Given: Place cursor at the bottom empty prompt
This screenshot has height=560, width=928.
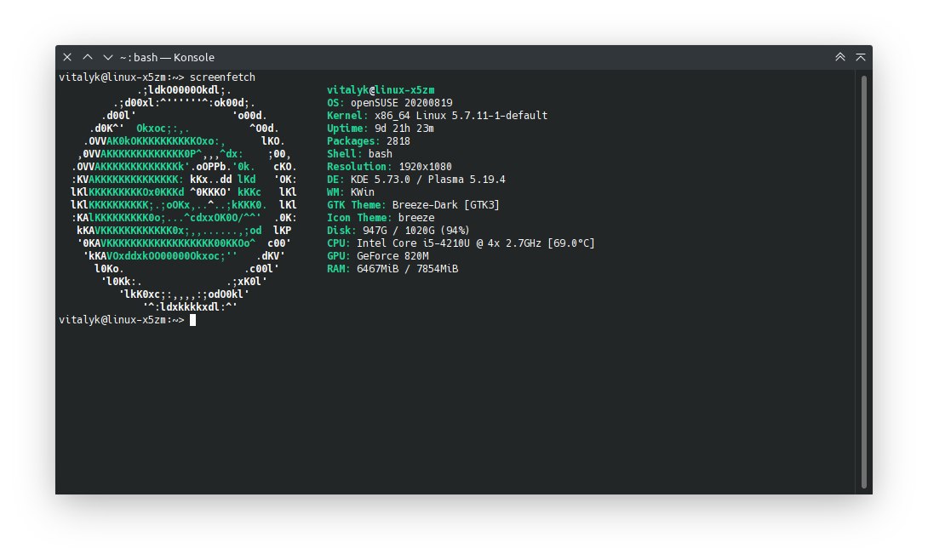Looking at the screenshot, I should pos(192,320).
